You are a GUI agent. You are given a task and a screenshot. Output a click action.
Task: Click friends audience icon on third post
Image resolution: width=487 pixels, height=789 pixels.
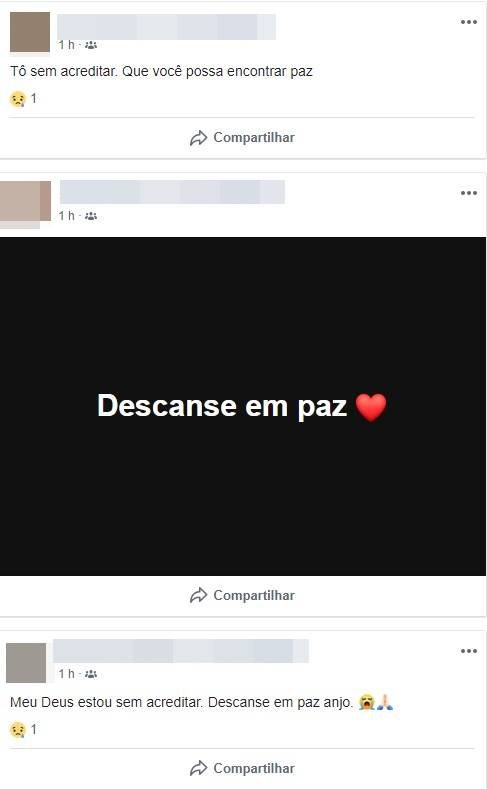click(91, 674)
